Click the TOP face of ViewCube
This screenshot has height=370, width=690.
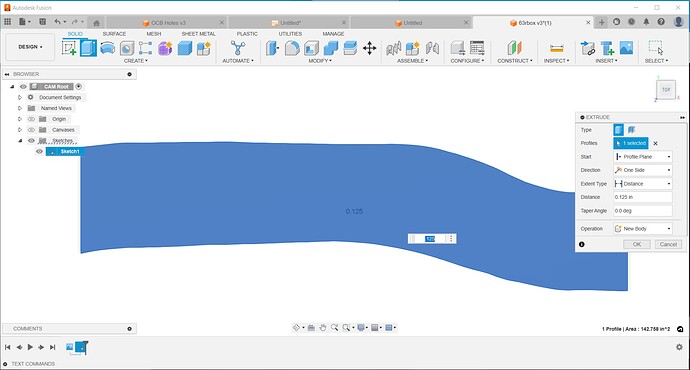click(666, 90)
